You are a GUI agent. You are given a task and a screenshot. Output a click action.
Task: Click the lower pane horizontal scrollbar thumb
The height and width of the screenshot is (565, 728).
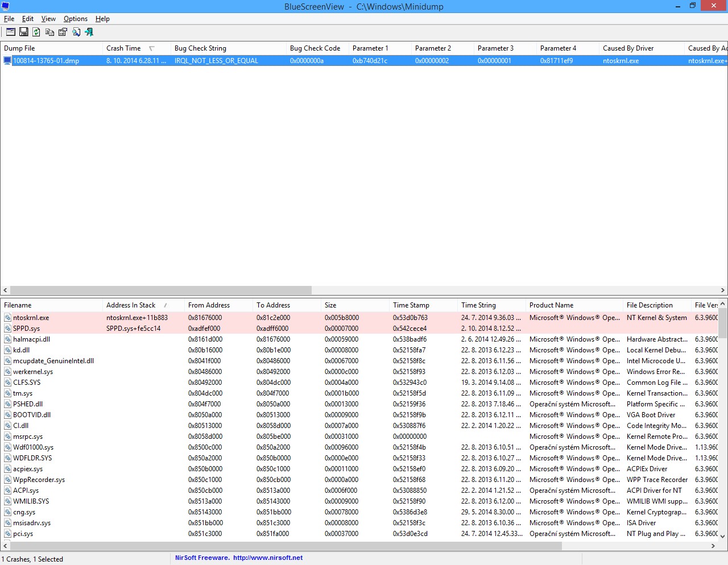click(286, 546)
